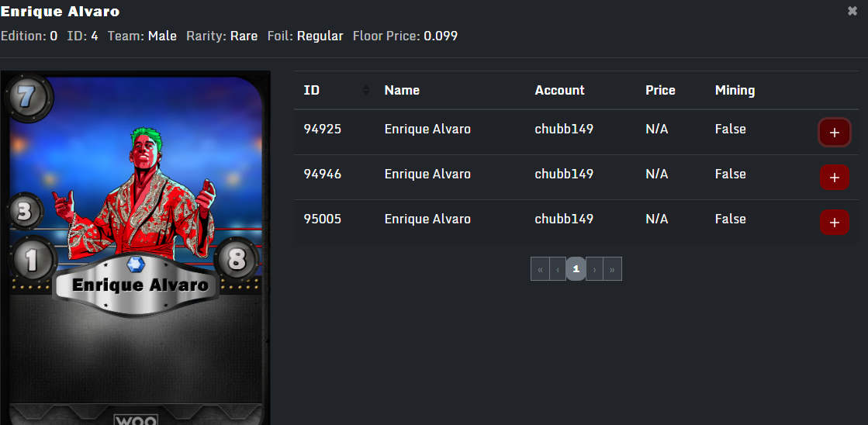This screenshot has height=425, width=868.
Task: Go to next page of results
Action: click(594, 269)
